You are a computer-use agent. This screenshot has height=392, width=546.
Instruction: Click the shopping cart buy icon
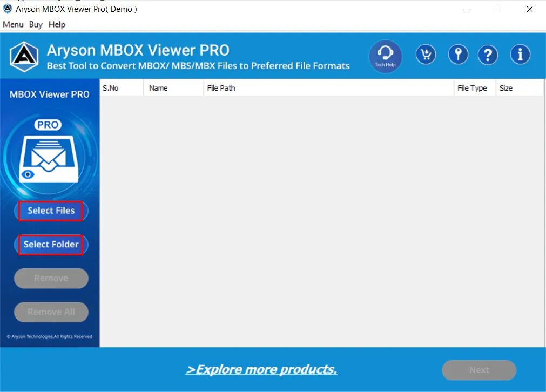(426, 55)
